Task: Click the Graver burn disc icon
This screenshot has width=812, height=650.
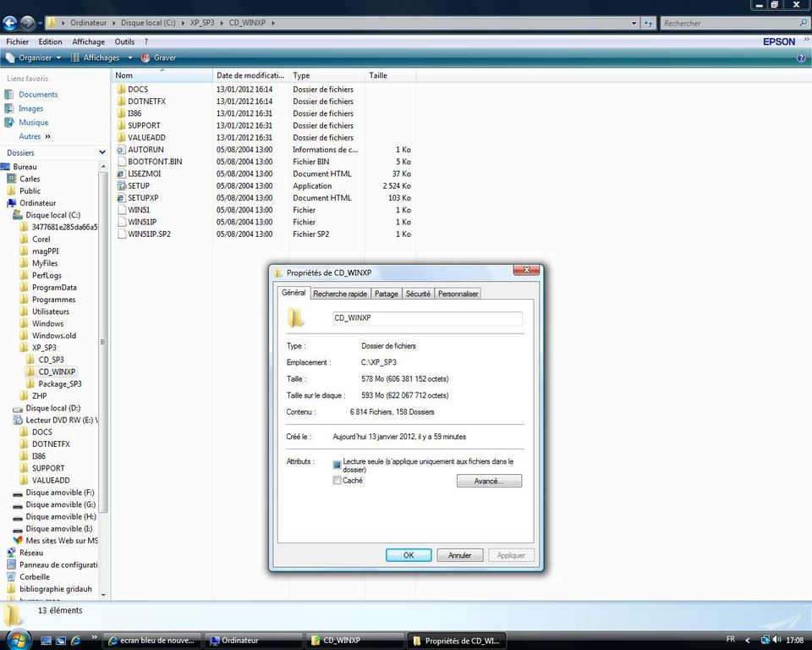Action: click(145, 58)
